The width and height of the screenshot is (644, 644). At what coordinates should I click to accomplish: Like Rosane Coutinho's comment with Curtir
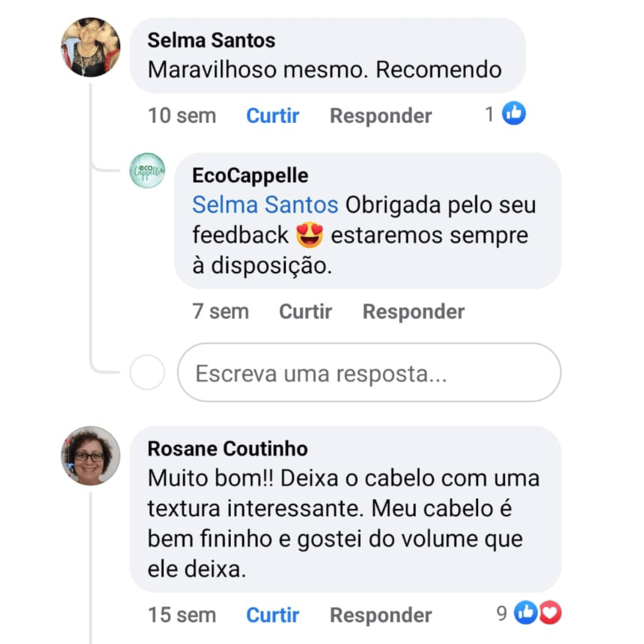point(273,615)
